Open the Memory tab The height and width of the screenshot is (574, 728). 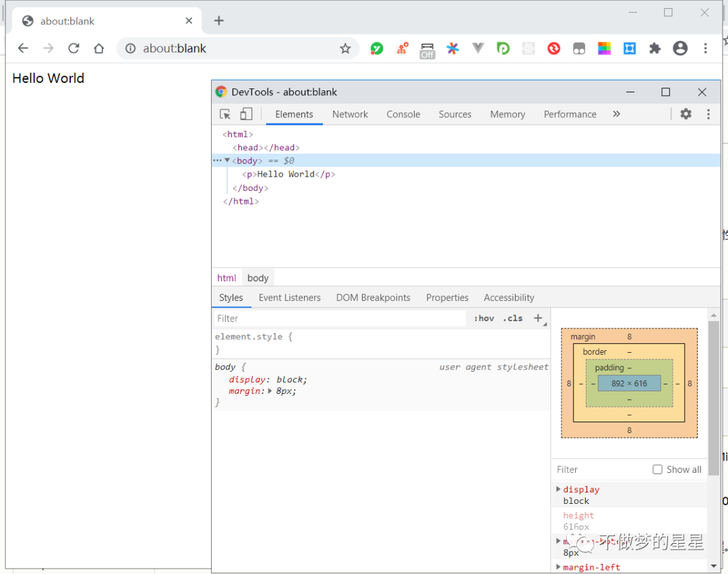tap(508, 114)
